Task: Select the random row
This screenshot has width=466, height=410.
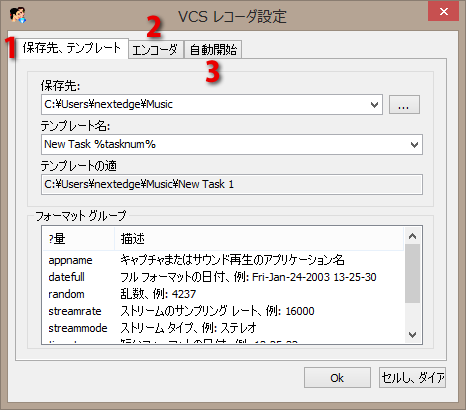Action: tap(223, 294)
